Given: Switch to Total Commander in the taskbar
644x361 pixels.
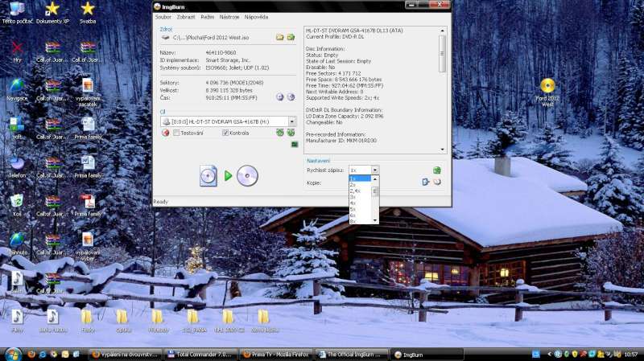Looking at the screenshot, I should click(x=201, y=354).
